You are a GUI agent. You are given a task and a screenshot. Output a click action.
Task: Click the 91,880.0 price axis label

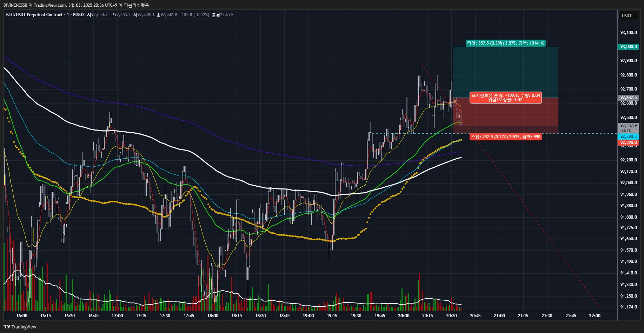click(629, 206)
